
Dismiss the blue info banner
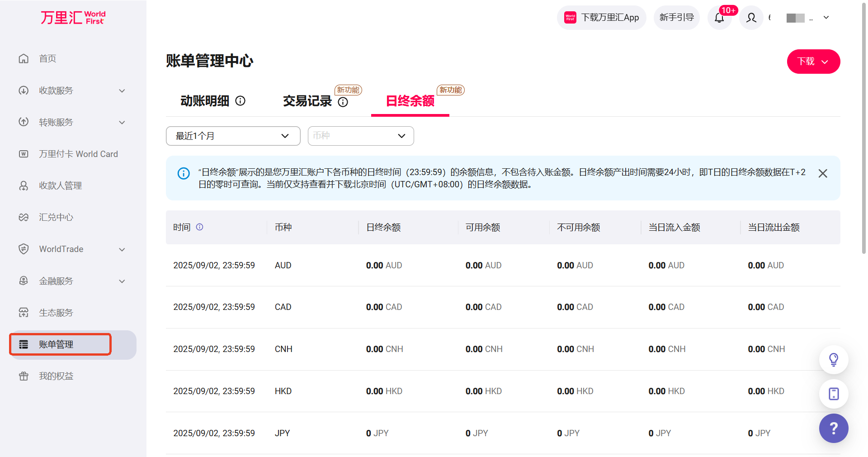tap(822, 173)
